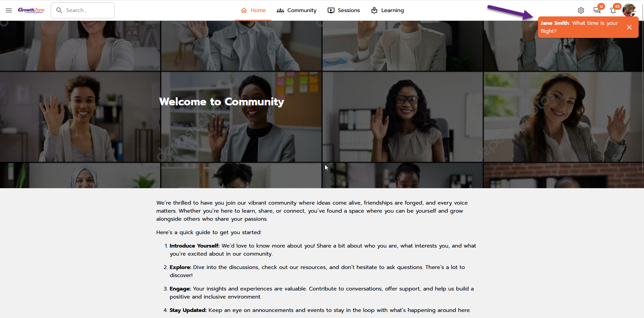Go to the Sessions tab

click(344, 10)
